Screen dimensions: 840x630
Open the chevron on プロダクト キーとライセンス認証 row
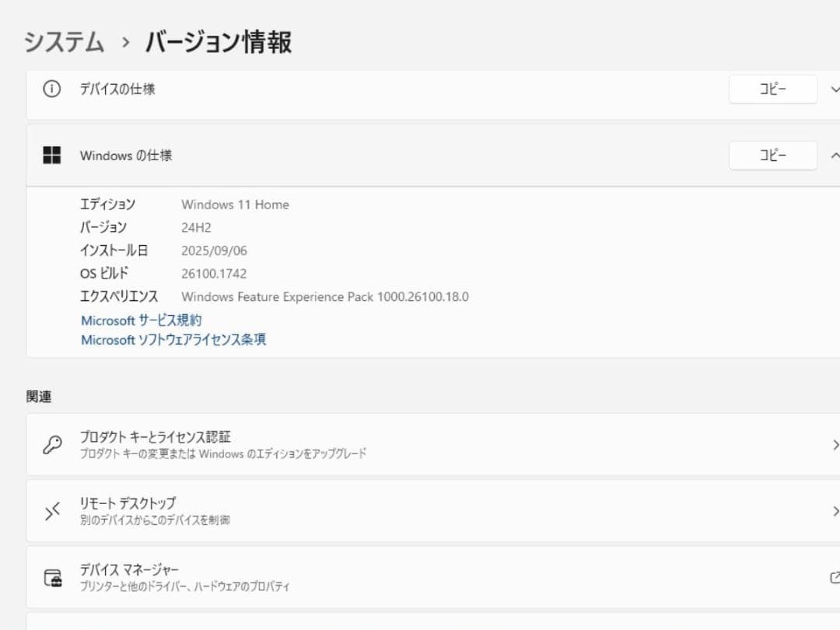[835, 445]
